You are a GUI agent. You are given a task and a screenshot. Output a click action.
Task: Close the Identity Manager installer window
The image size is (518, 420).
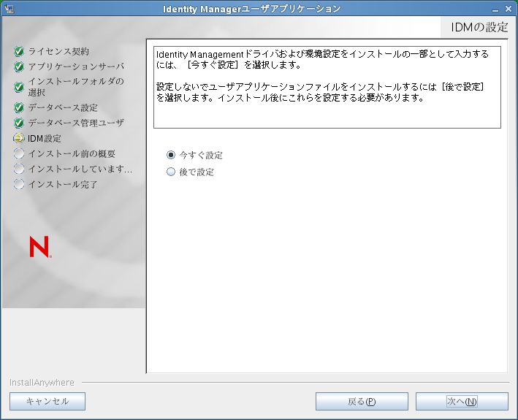coord(509,9)
